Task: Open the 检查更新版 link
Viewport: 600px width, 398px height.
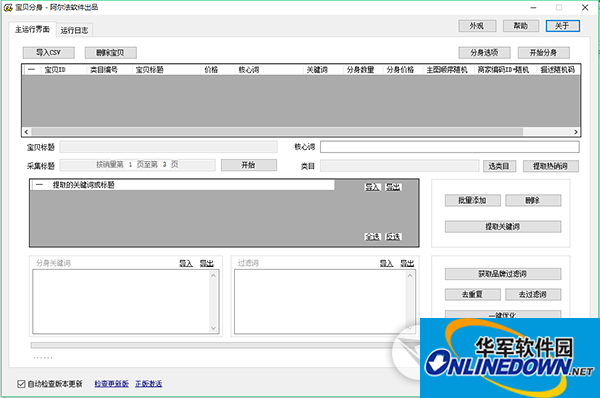Action: pyautogui.click(x=111, y=384)
